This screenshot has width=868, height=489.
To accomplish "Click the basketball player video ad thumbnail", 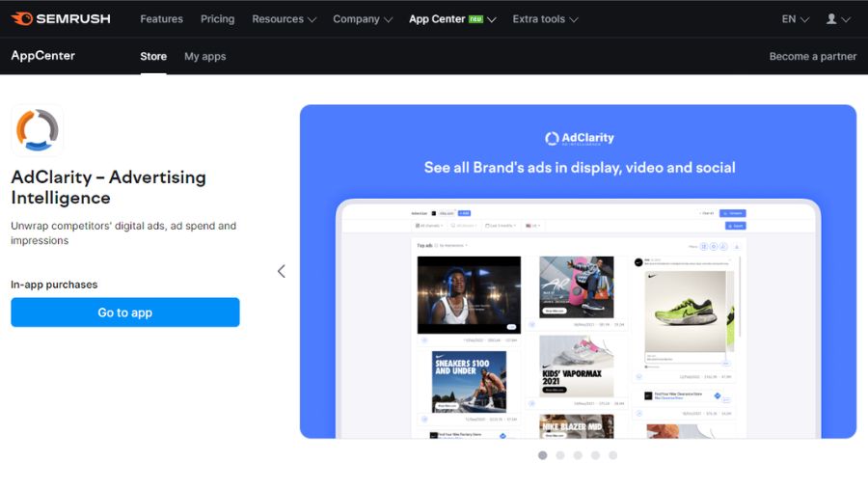I will [469, 294].
